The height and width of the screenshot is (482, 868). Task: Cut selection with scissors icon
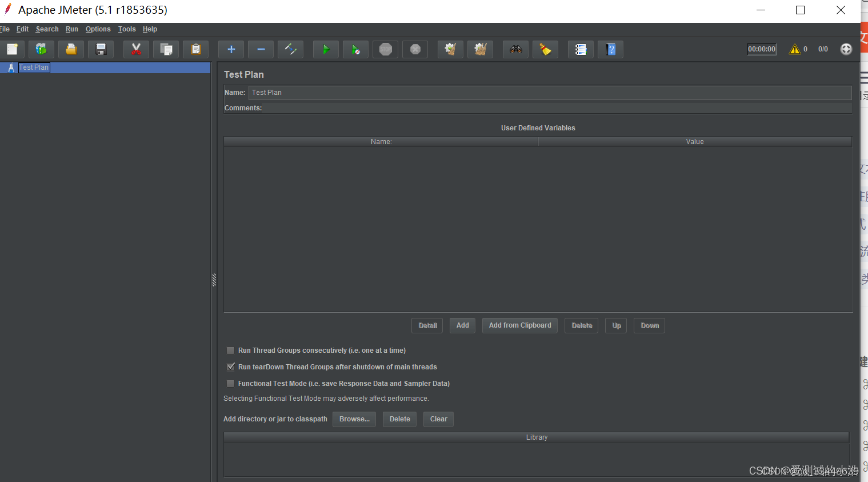pos(136,49)
